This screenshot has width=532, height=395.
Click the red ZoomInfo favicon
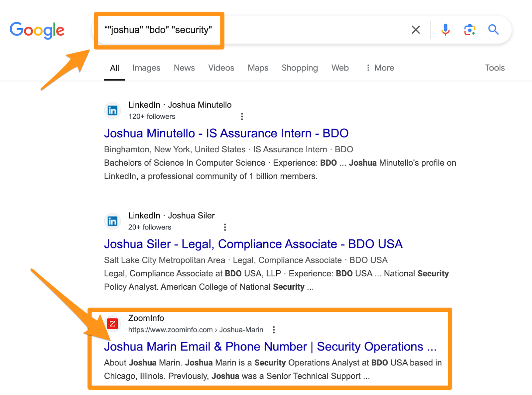pyautogui.click(x=112, y=324)
